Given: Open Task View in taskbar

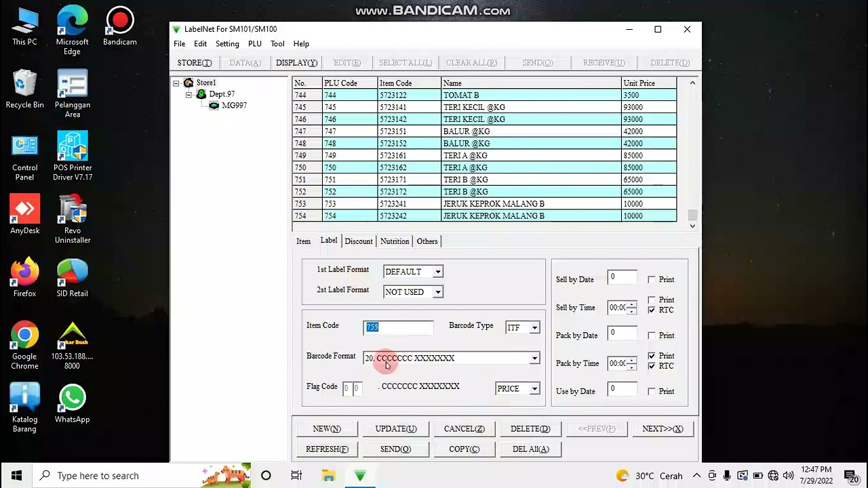Looking at the screenshot, I should pos(296,475).
